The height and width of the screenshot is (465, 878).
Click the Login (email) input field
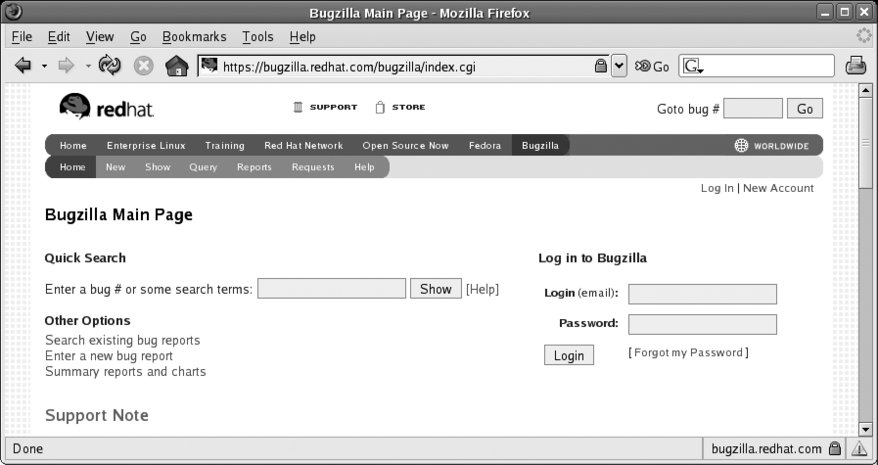click(702, 294)
